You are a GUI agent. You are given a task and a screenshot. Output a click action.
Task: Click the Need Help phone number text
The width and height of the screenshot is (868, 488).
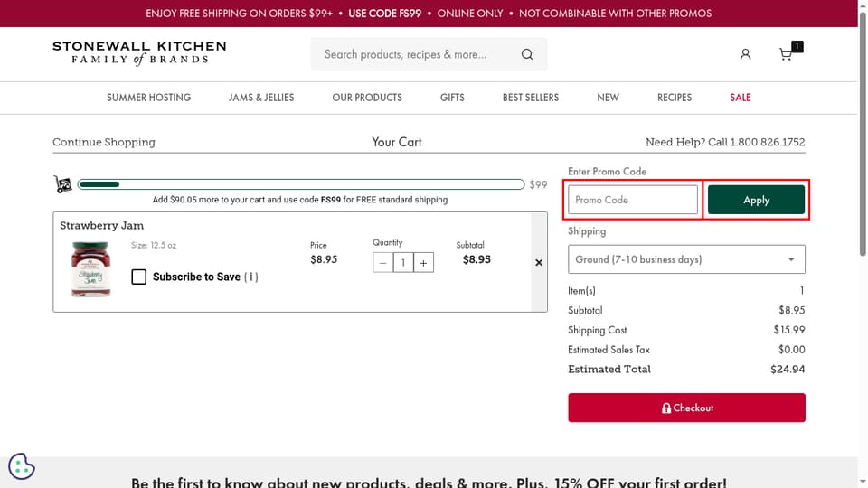768,142
